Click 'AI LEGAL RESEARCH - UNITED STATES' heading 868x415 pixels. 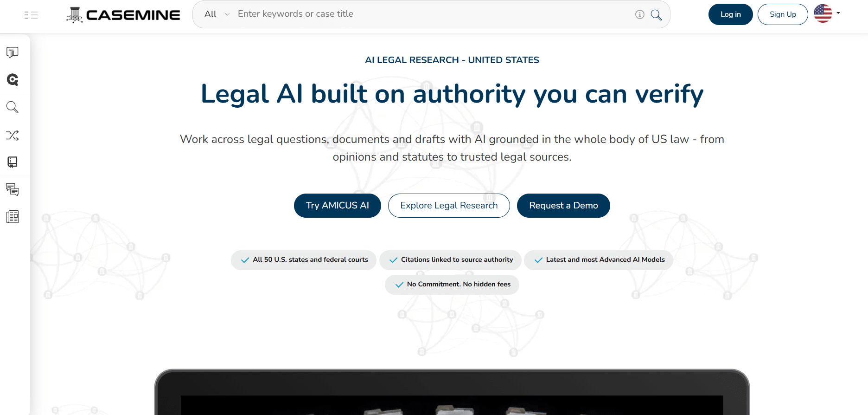coord(452,60)
